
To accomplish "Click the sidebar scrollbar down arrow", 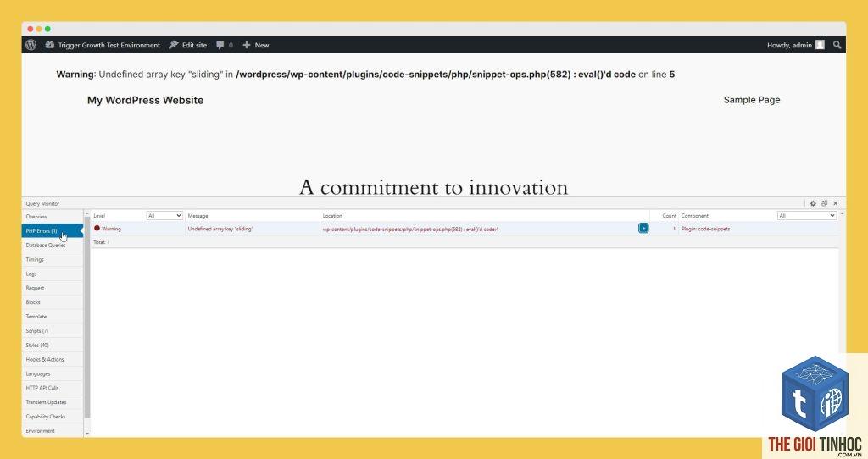I will tap(87, 434).
